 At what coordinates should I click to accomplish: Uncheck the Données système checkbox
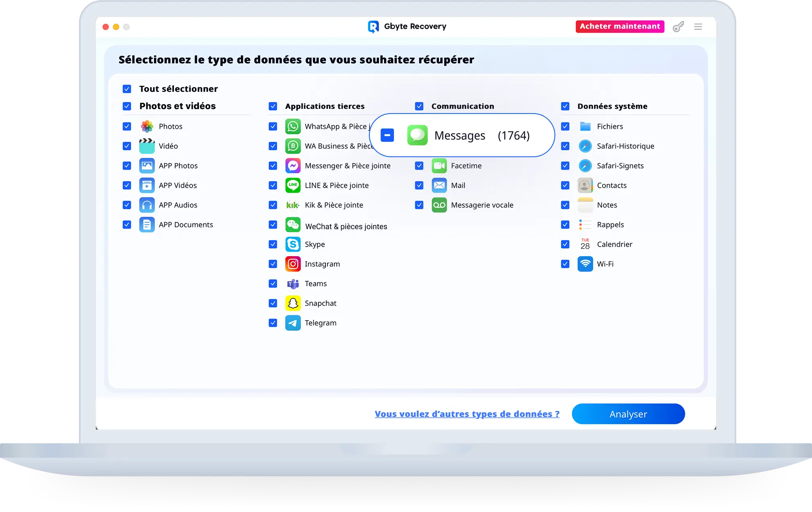coord(565,106)
